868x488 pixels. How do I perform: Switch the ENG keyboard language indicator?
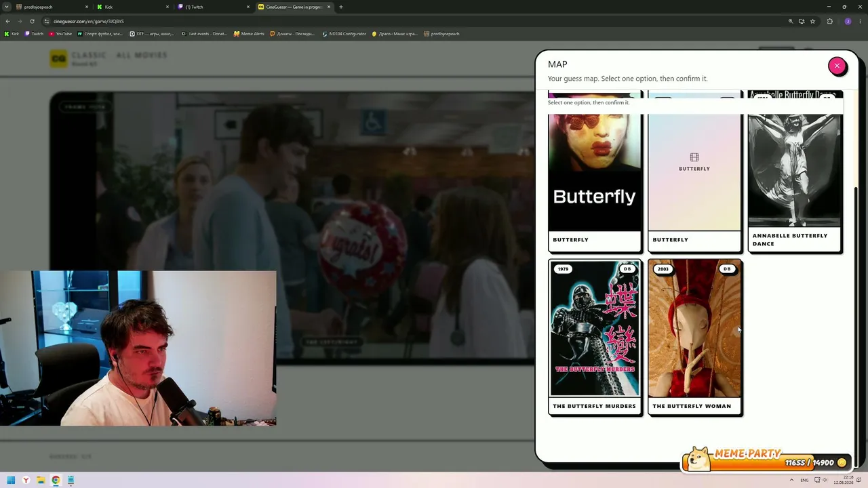[x=804, y=480]
